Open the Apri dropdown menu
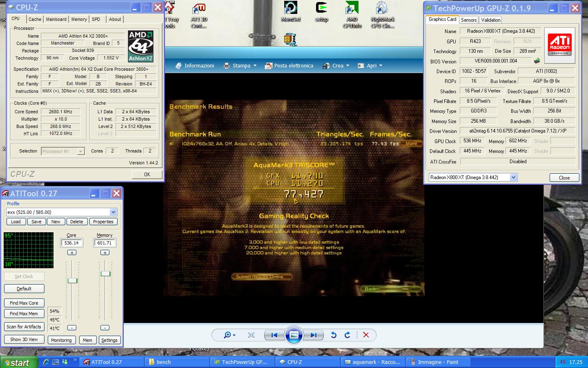 pyautogui.click(x=381, y=66)
